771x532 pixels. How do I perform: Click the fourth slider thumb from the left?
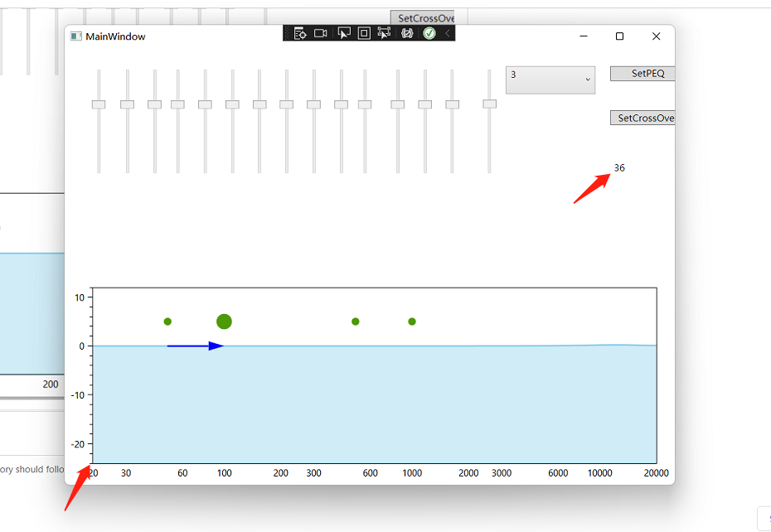coord(177,104)
